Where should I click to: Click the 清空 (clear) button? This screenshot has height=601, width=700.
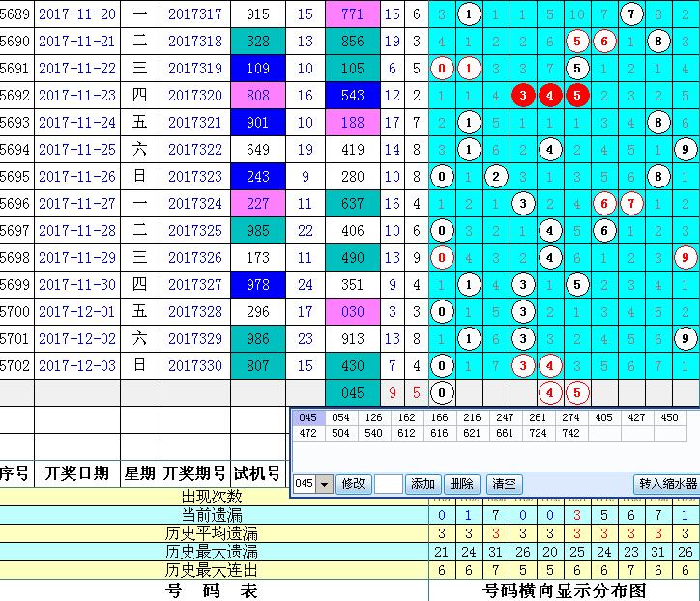[x=503, y=484]
